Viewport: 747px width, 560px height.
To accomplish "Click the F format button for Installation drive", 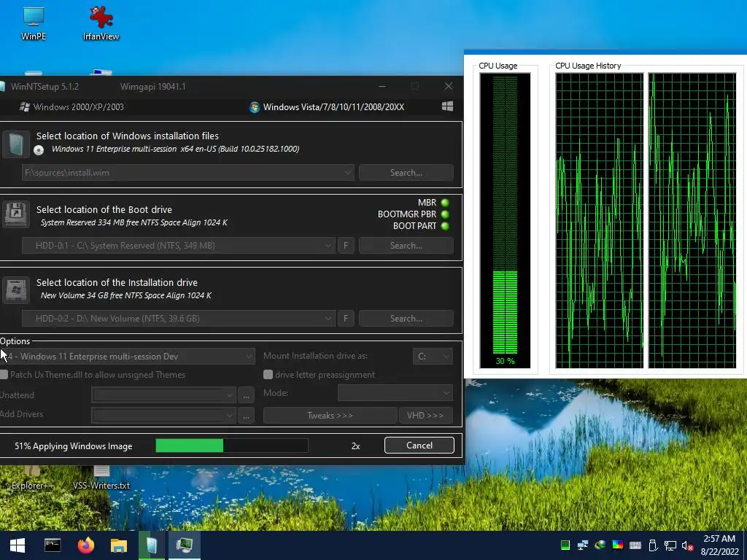I will 346,318.
